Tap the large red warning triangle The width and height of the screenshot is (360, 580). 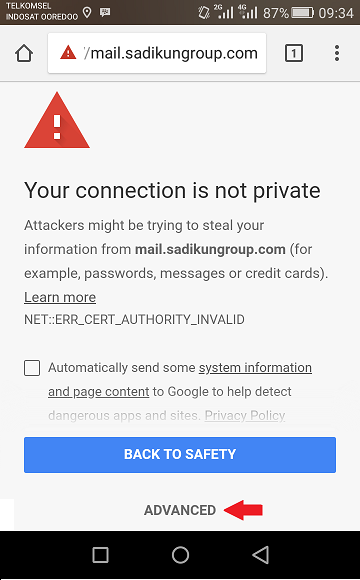pyautogui.click(x=57, y=120)
